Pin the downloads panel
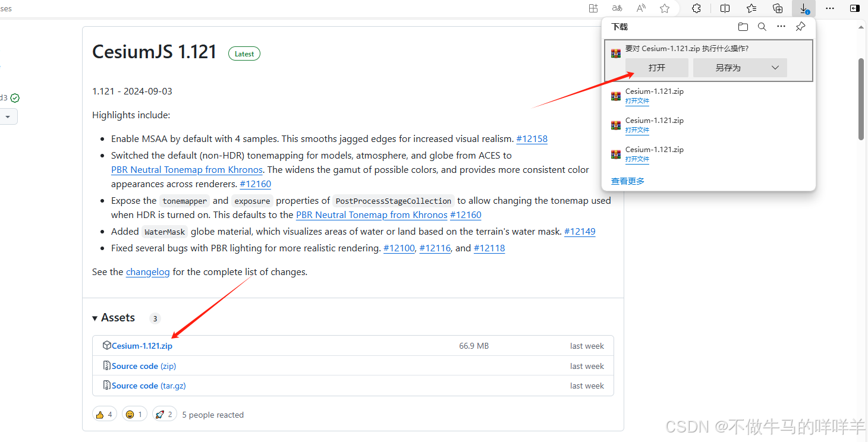The height and width of the screenshot is (442, 868). tap(800, 27)
